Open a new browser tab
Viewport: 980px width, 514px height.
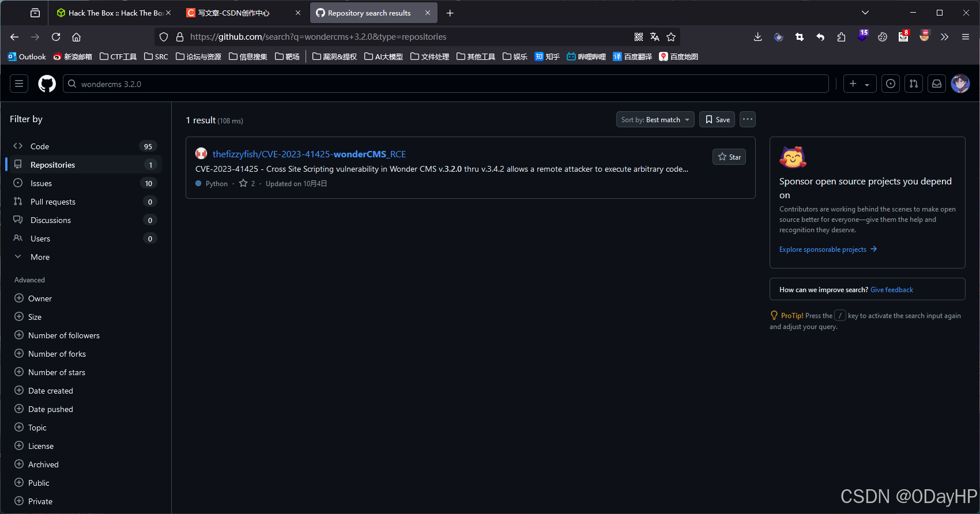450,13
